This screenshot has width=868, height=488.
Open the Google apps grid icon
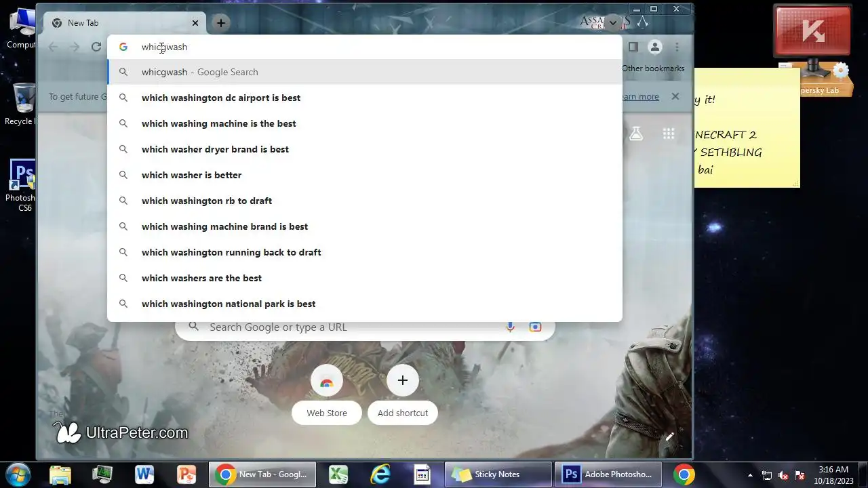tap(669, 134)
